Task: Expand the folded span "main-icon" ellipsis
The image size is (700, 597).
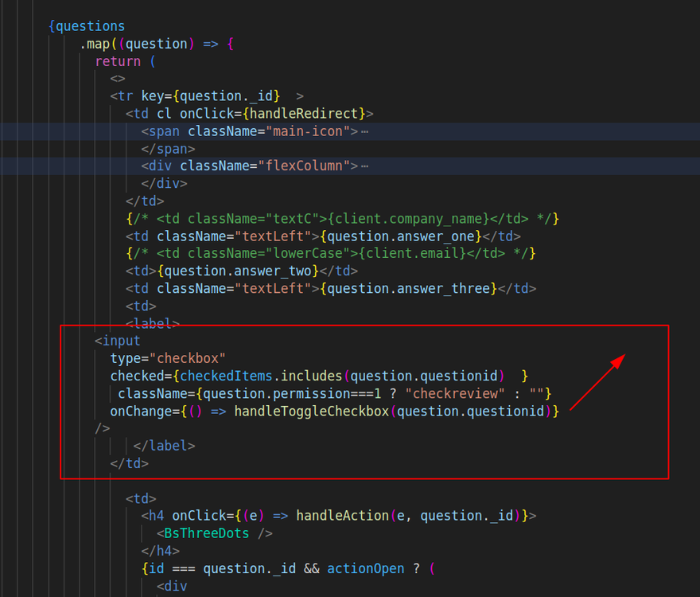Action: point(364,131)
